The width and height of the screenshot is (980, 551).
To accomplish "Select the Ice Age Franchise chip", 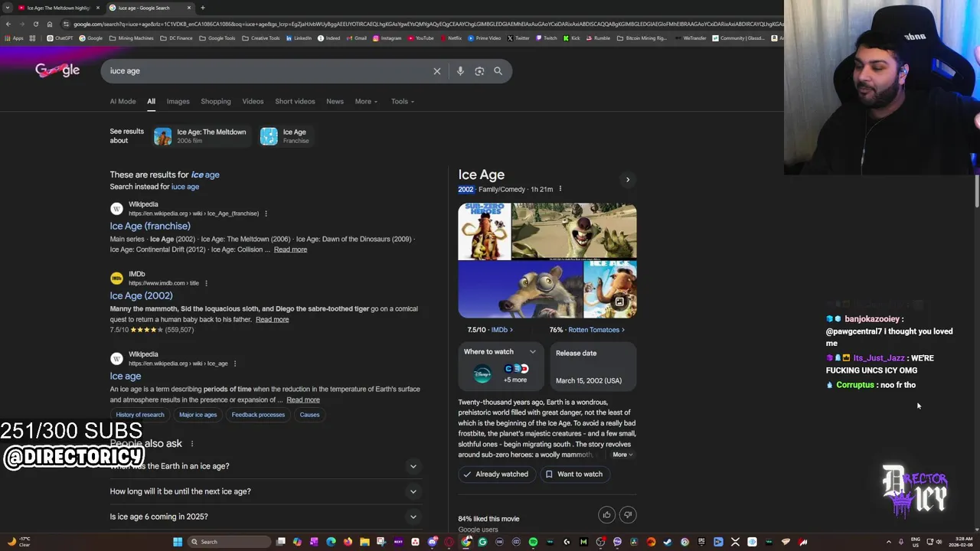I will pyautogui.click(x=286, y=136).
